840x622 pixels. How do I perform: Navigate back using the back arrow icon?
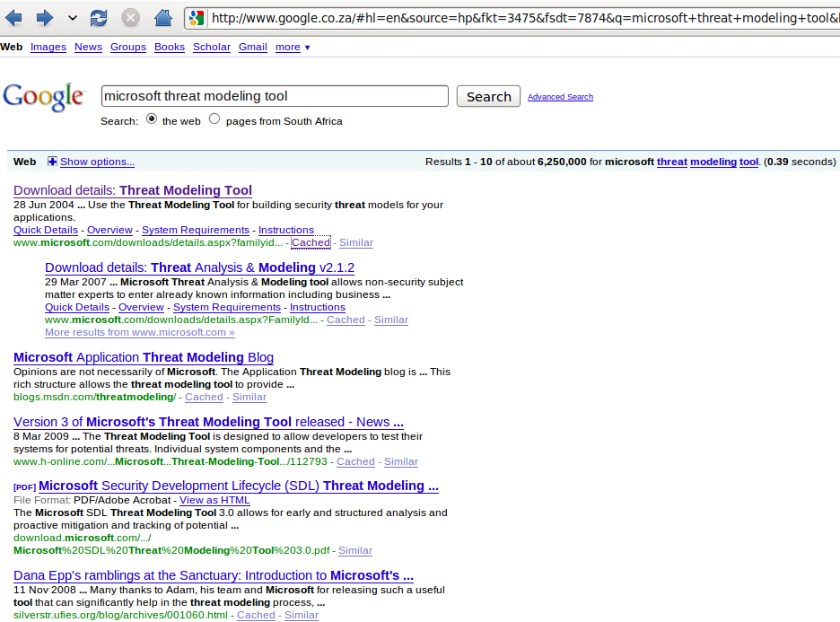point(14,15)
